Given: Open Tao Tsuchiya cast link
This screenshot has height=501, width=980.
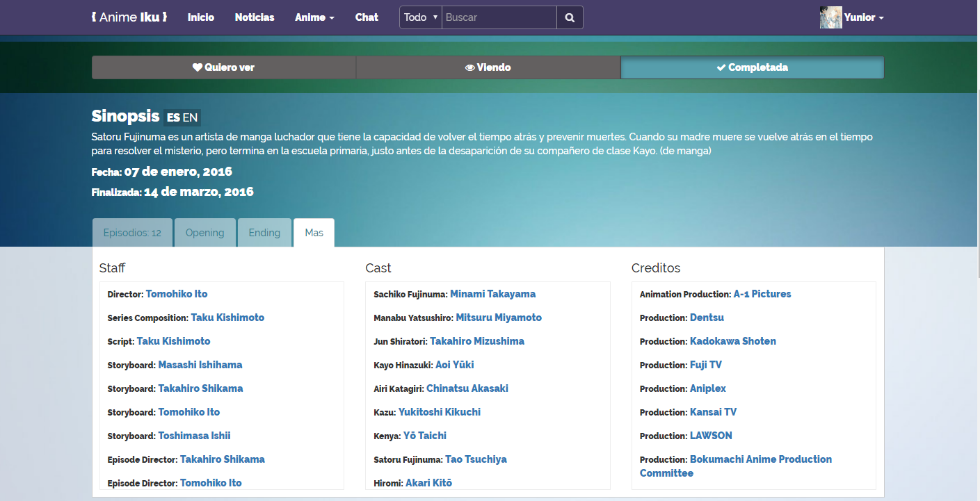Looking at the screenshot, I should (x=476, y=459).
